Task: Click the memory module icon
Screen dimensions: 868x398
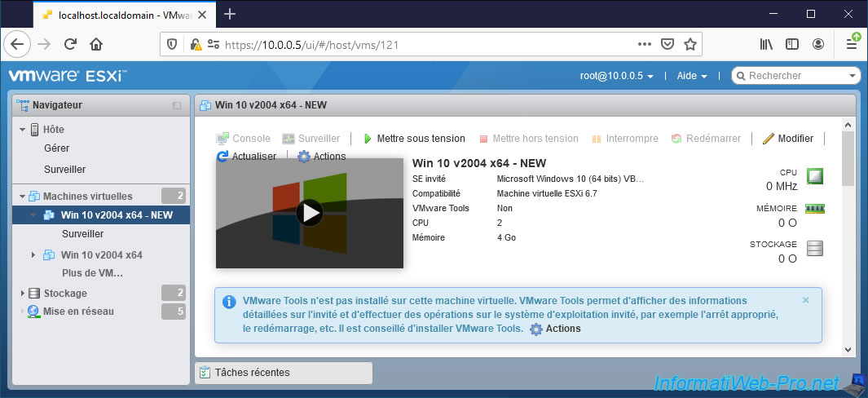Action: click(x=815, y=209)
